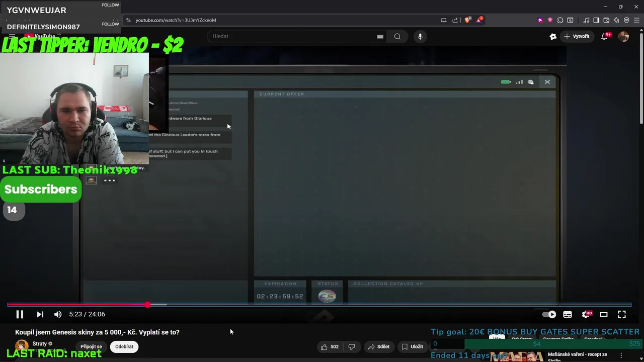Click the 02:23:59:52 expiration timer
Image resolution: width=644 pixels, height=362 pixels.
(280, 297)
